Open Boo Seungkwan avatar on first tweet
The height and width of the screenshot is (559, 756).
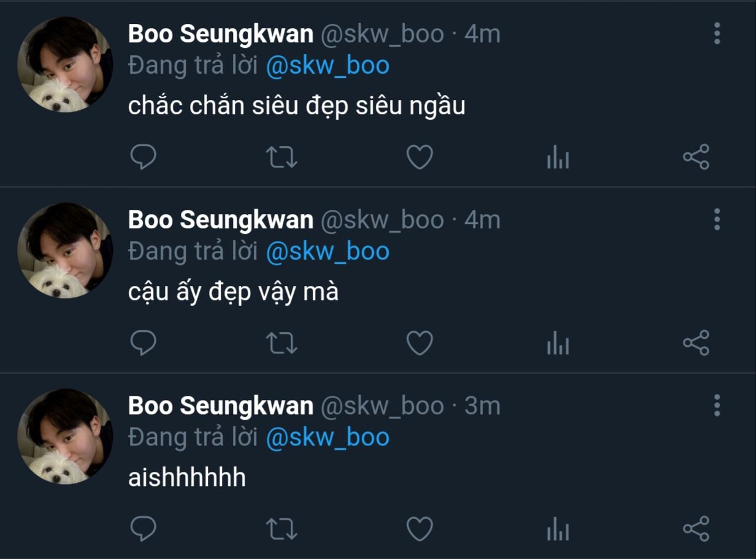pyautogui.click(x=65, y=65)
